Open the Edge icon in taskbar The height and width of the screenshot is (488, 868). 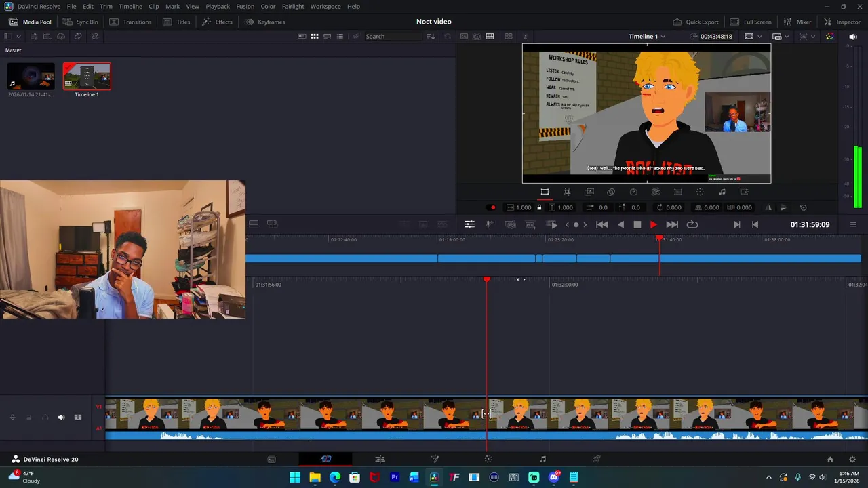click(334, 477)
